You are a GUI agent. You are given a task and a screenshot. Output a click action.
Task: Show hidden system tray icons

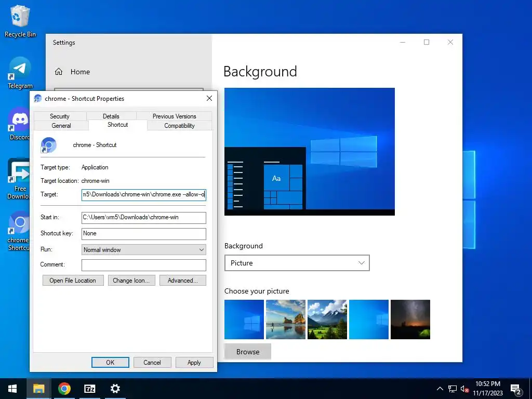pos(440,389)
